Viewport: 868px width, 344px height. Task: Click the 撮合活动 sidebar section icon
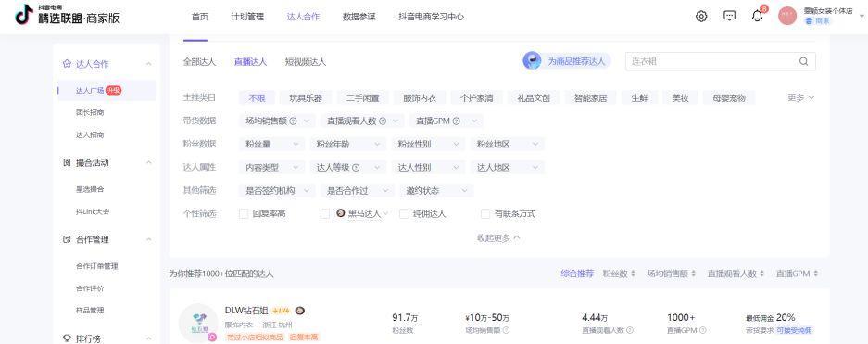tap(67, 163)
